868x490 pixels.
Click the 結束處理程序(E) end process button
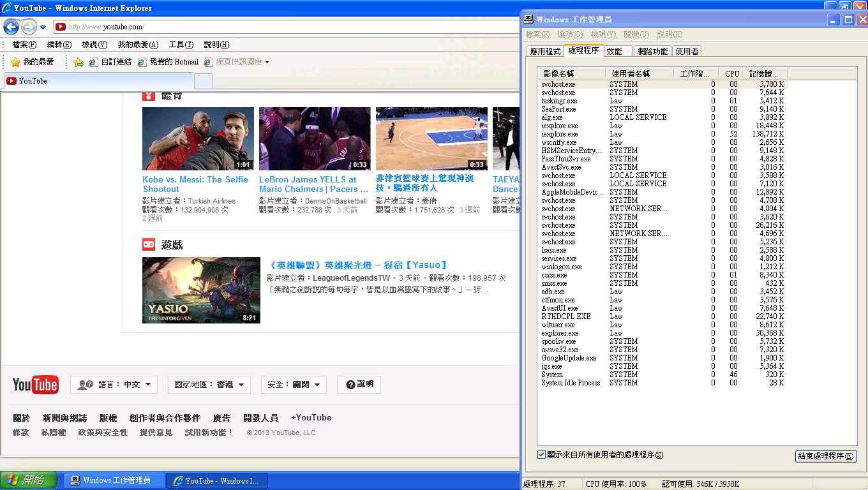pos(826,456)
